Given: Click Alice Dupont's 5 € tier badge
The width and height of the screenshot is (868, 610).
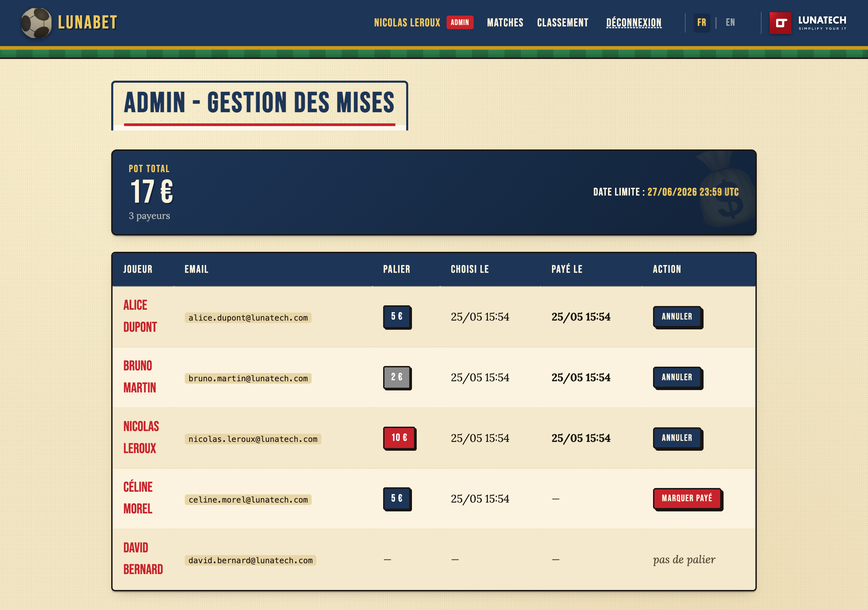Looking at the screenshot, I should pyautogui.click(x=397, y=316).
